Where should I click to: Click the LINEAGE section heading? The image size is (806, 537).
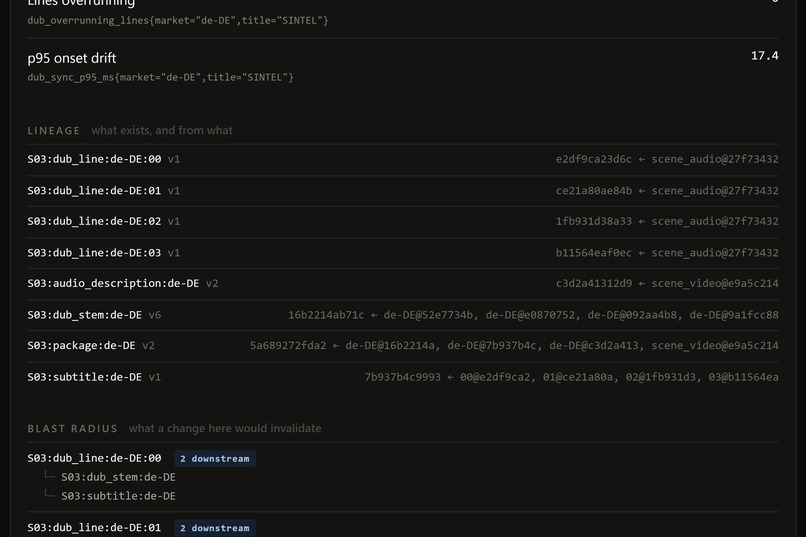(x=53, y=131)
